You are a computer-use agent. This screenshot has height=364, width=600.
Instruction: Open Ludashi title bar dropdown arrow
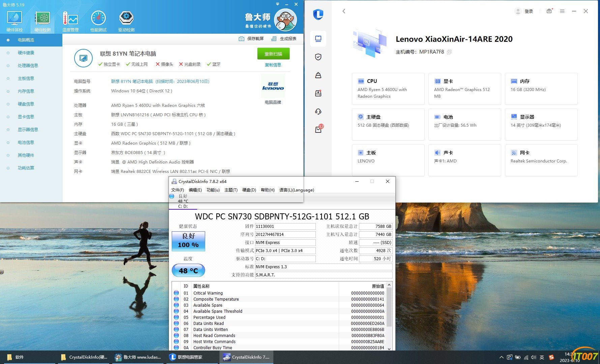tap(277, 4)
